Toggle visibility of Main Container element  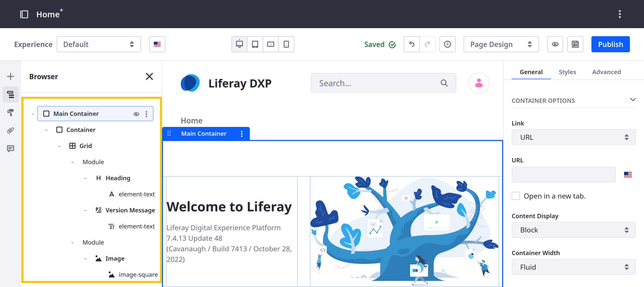tap(136, 114)
